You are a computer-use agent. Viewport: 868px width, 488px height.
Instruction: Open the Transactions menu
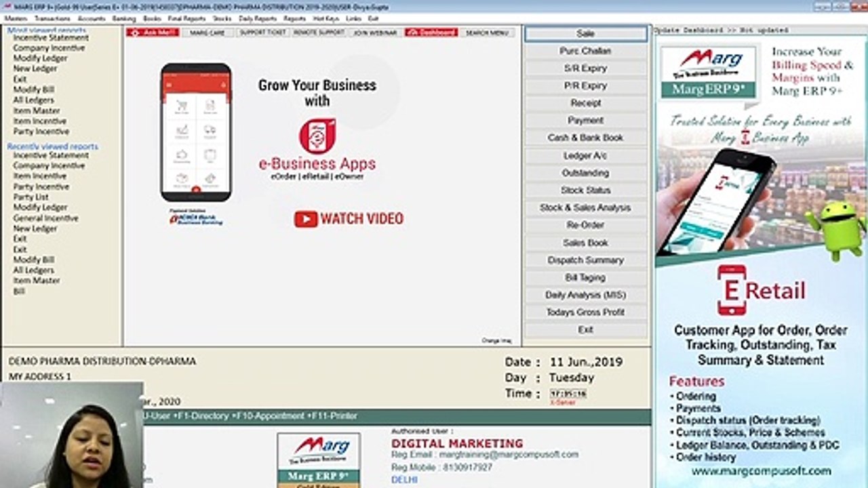(x=52, y=19)
